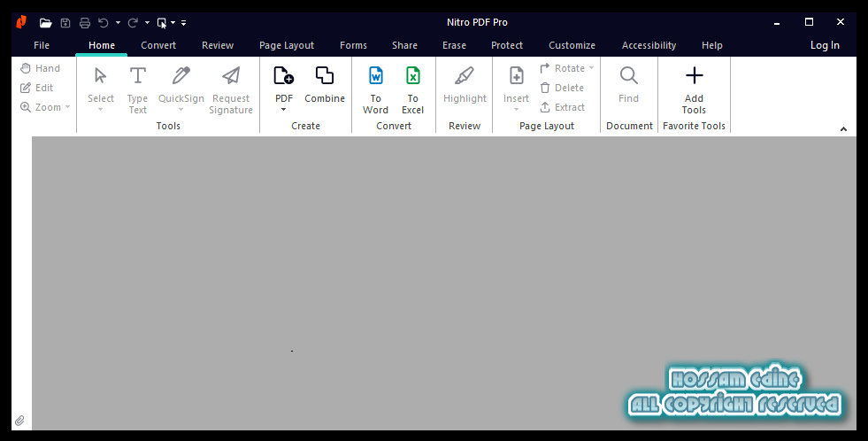The image size is (868, 441).
Task: Click the select-mode cursor icon in title bar
Action: point(162,23)
